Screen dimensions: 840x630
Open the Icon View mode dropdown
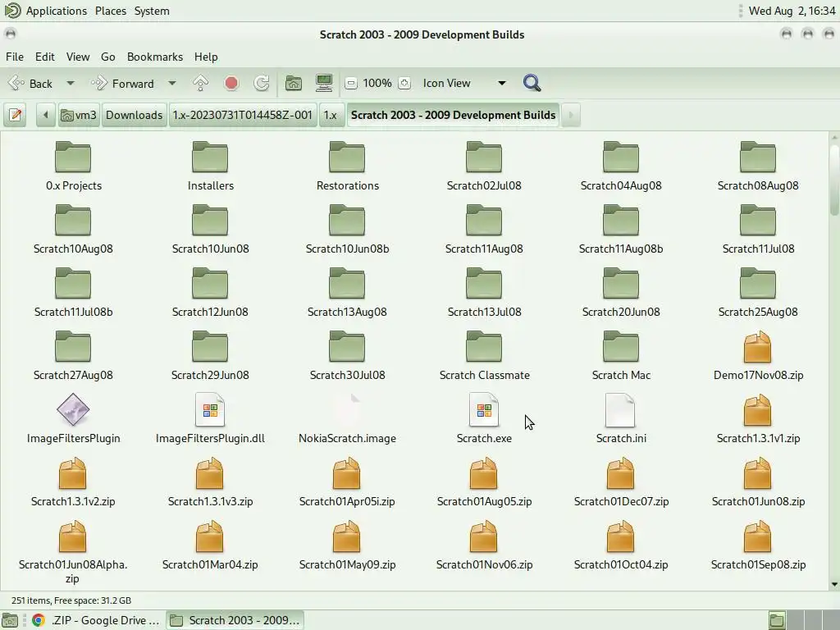(464, 83)
